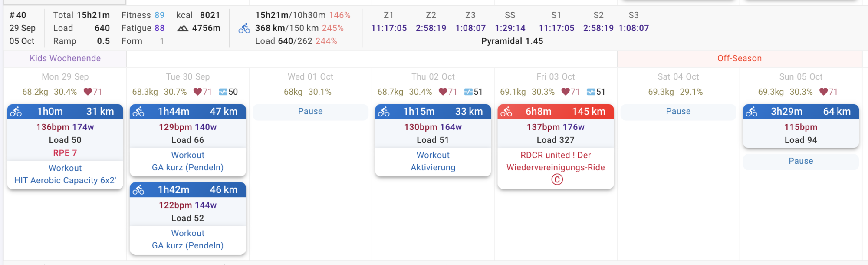Click the cycling icon in weekly summary
The width and height of the screenshot is (868, 265).
(244, 28)
